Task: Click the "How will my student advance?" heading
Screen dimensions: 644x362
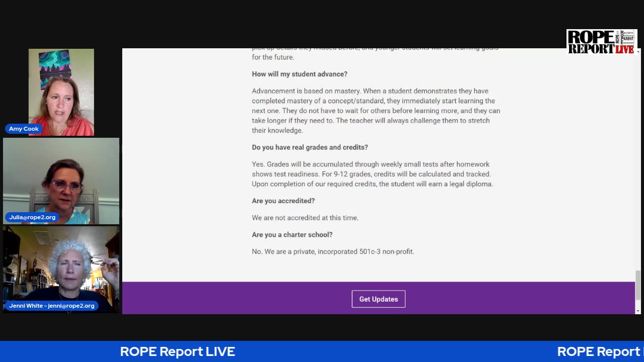Action: [x=299, y=74]
